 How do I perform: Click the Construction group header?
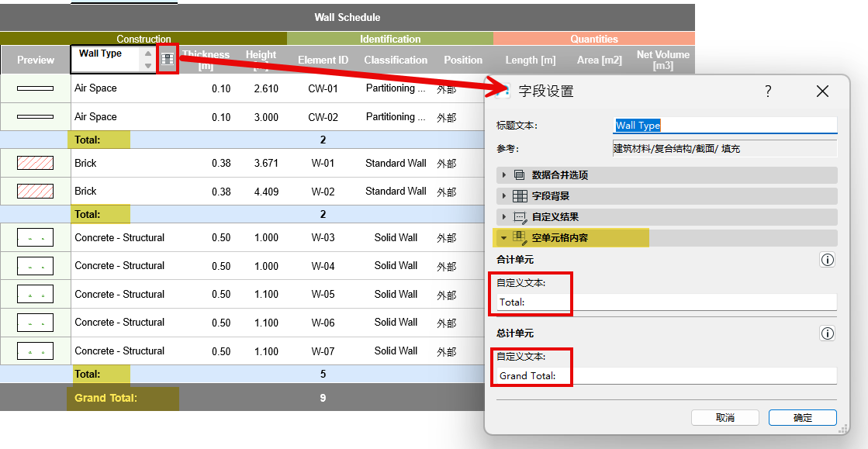tap(144, 39)
